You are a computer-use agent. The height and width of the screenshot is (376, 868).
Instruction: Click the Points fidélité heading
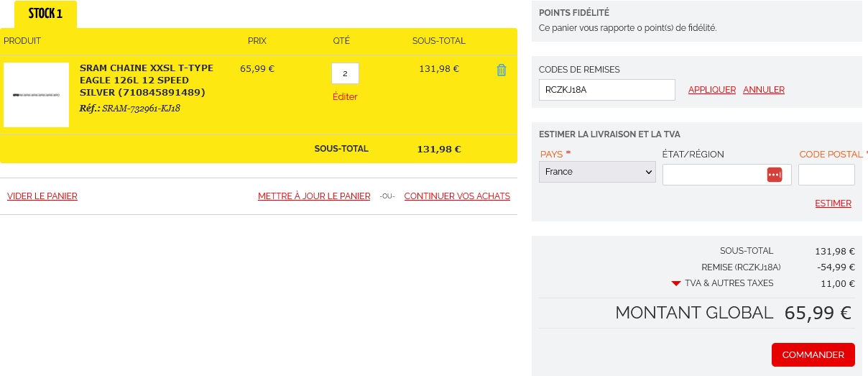click(x=574, y=13)
